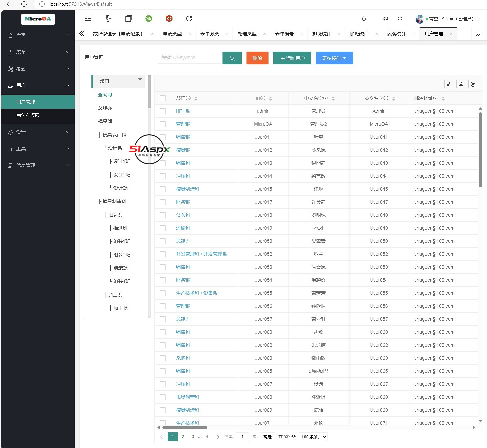Screen dimensions: 487x448
Task: Refresh the page with the reload icon
Action: coord(189,19)
